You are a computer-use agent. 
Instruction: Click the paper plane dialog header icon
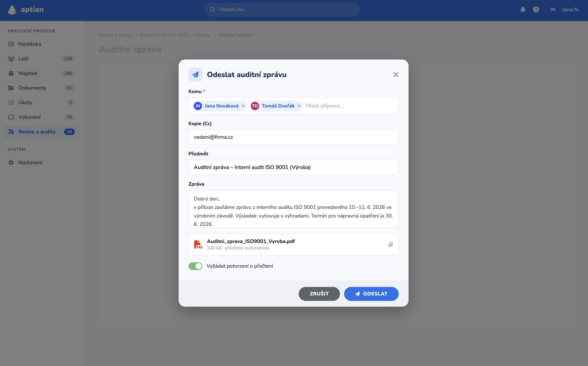195,75
